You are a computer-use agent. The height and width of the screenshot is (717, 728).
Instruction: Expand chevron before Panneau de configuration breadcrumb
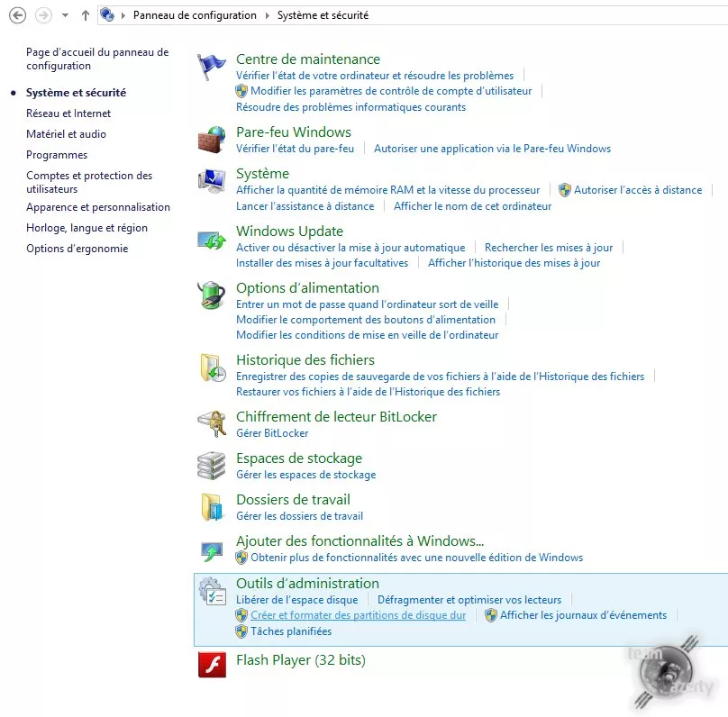click(x=123, y=15)
